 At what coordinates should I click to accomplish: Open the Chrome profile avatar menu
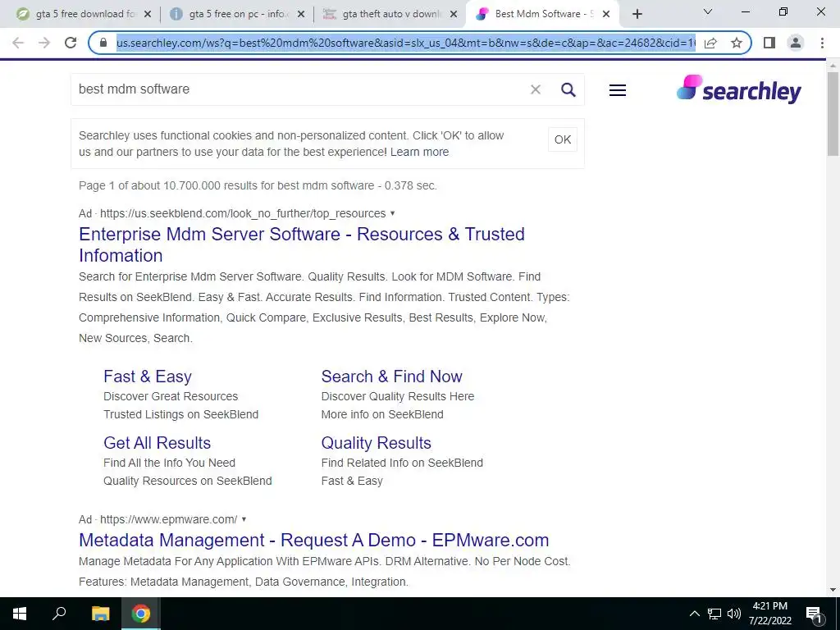pyautogui.click(x=796, y=43)
